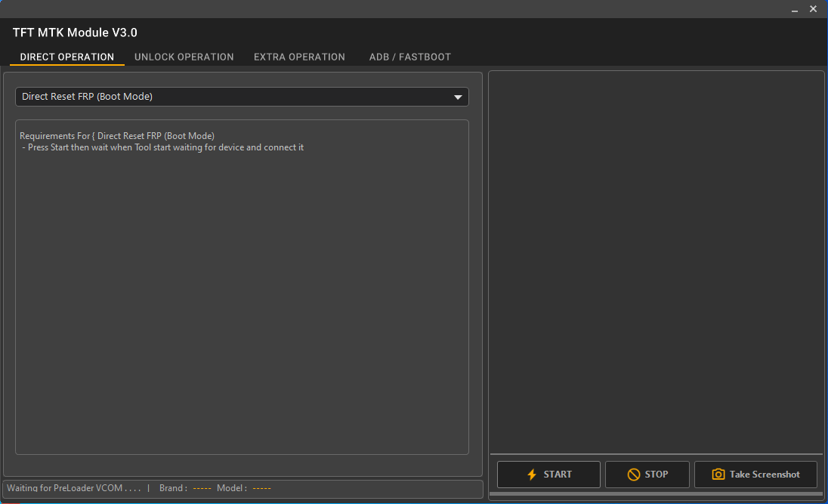Click the orange prohibited icon on STOP

[634, 475]
